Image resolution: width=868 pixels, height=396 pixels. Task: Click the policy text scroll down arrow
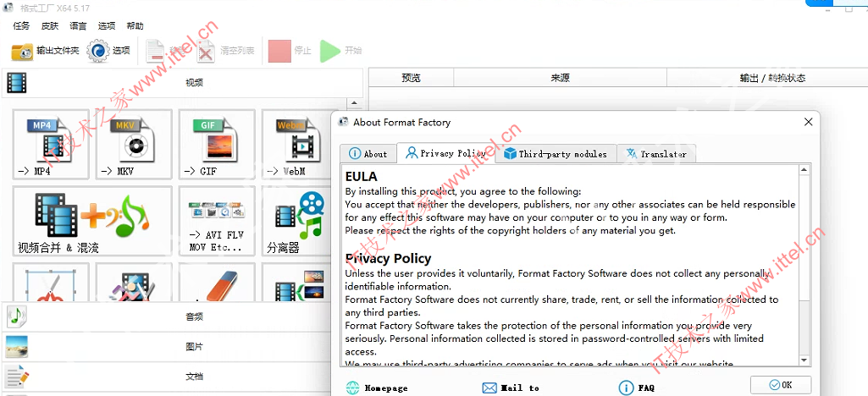point(804,360)
